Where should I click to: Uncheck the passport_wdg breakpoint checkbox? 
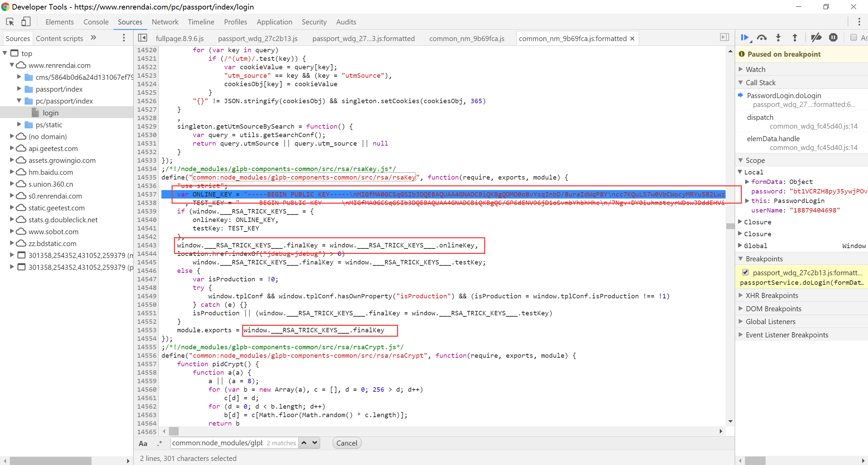(745, 272)
